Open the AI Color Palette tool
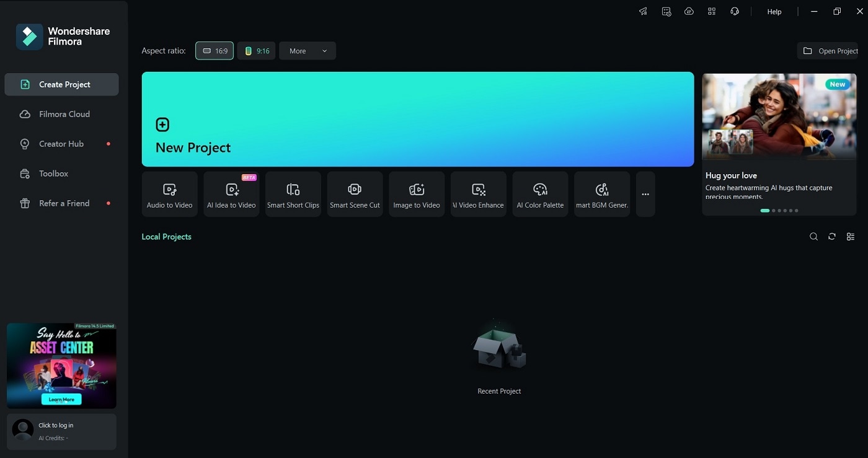The height and width of the screenshot is (458, 868). pos(540,194)
